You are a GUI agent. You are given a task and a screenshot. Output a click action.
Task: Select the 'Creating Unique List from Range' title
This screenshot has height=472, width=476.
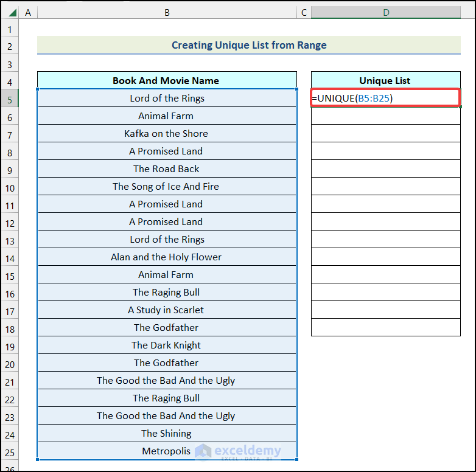click(249, 45)
